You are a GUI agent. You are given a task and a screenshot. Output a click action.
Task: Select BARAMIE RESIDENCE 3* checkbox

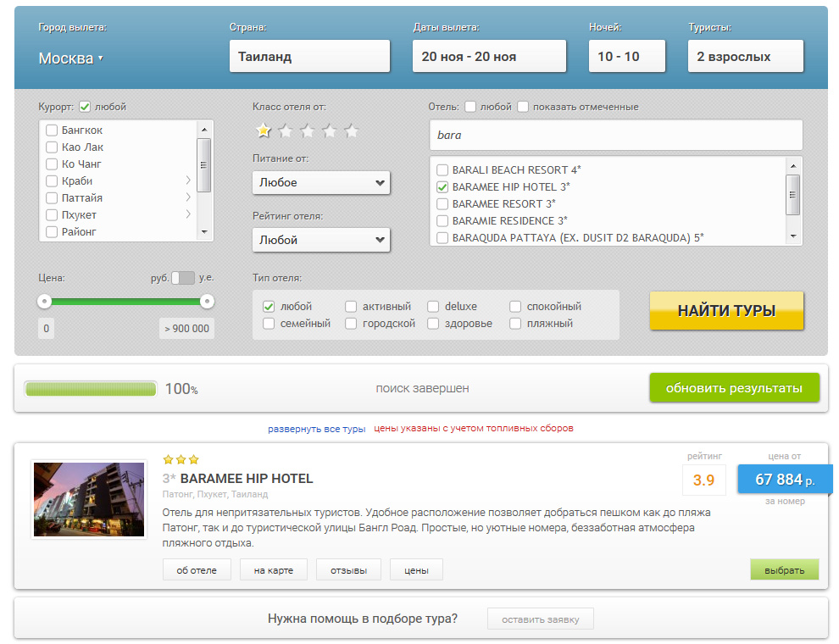point(442,221)
